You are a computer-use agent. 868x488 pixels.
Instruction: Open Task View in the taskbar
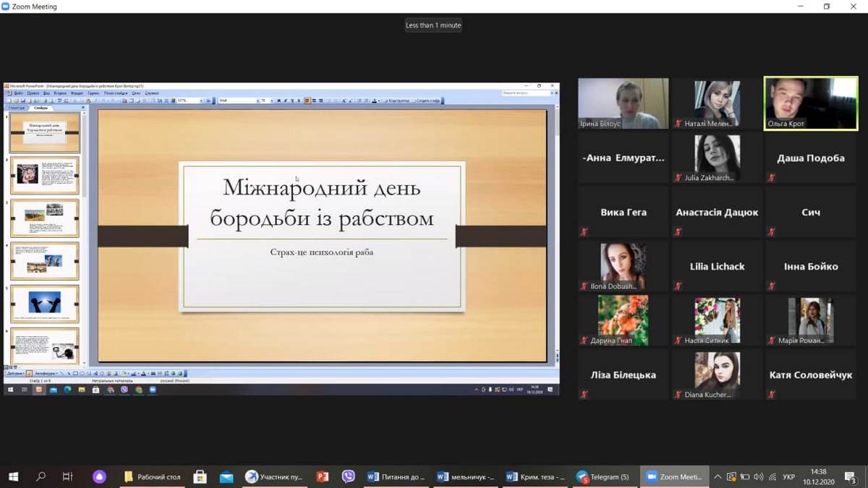click(67, 477)
